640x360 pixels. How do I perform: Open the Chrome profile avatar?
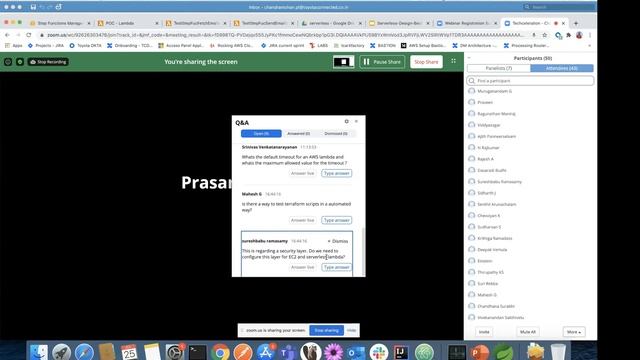coord(579,35)
